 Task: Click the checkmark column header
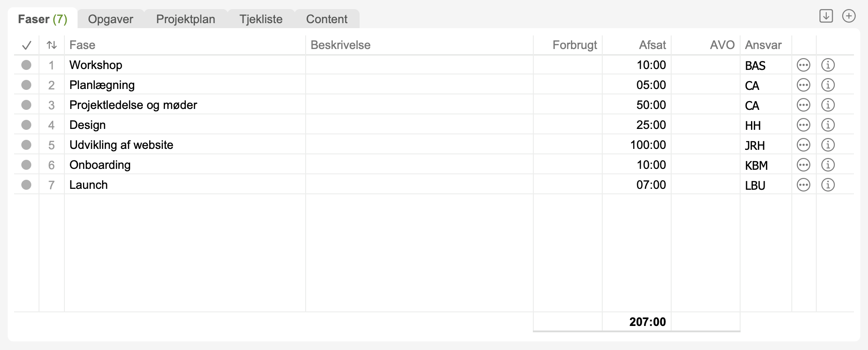[x=26, y=45]
